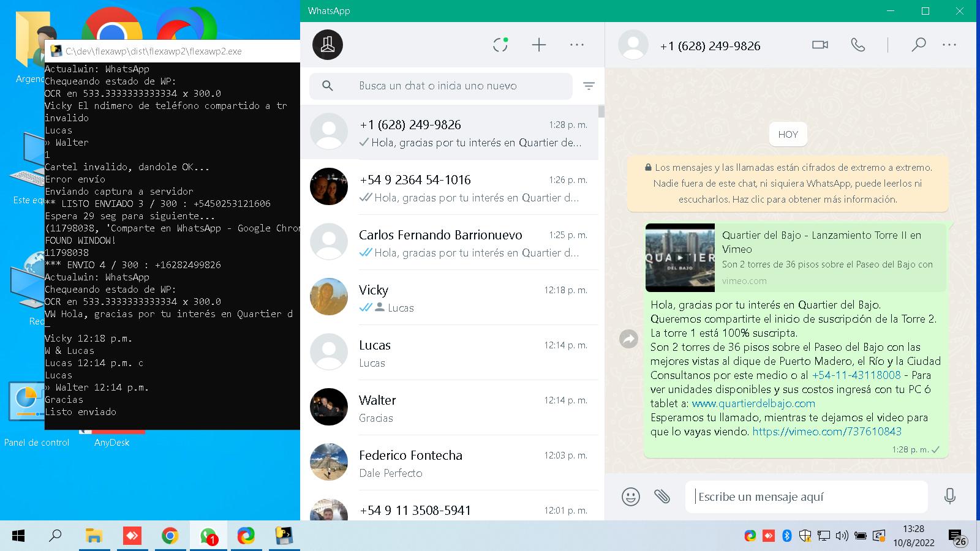Open the Federico Fontecha conversation
Image resolution: width=980 pixels, height=551 pixels.
pos(449,463)
